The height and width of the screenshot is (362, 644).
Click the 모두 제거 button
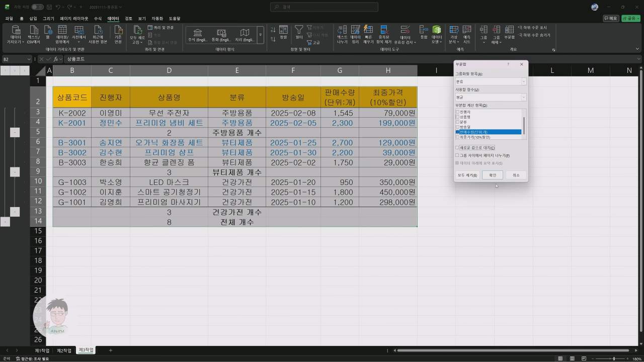(x=467, y=175)
